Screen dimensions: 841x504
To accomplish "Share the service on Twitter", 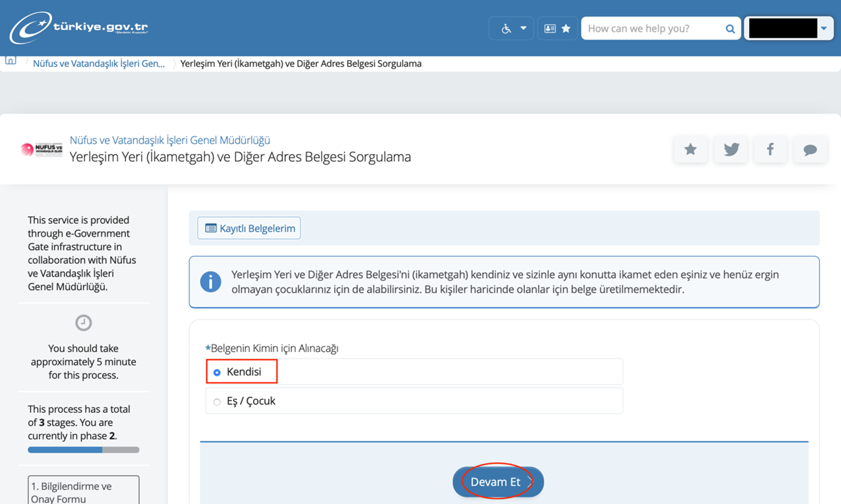I will pyautogui.click(x=730, y=149).
